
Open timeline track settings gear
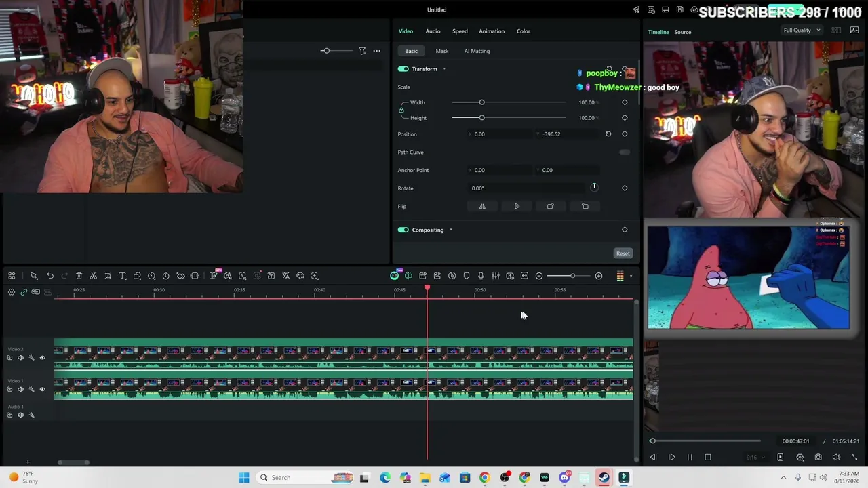(x=12, y=292)
